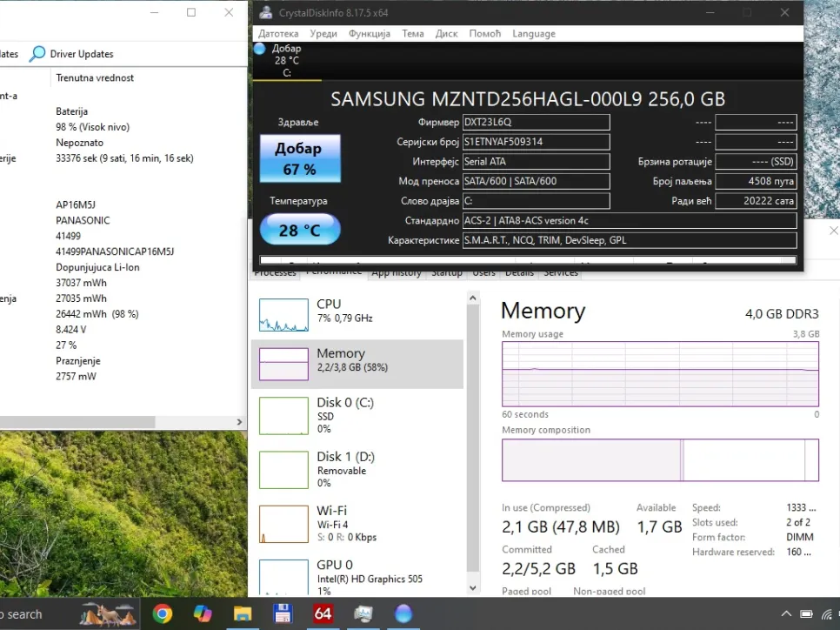Open the Диск menu
Screen dimensions: 840x630
[x=447, y=34]
